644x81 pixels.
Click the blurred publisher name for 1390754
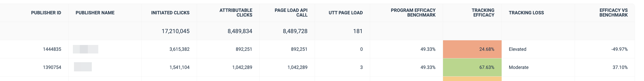point(83,67)
